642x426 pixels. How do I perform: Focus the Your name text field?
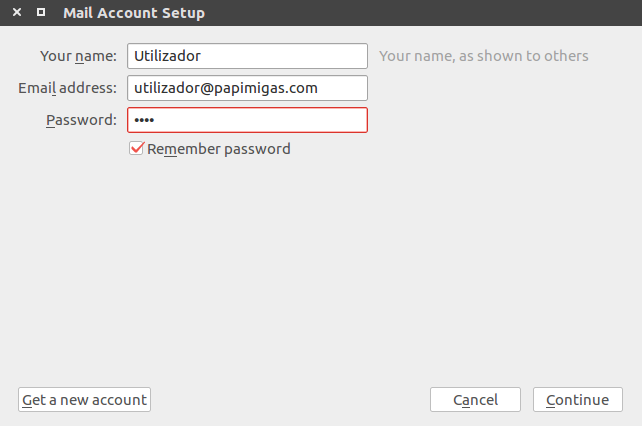(x=247, y=56)
